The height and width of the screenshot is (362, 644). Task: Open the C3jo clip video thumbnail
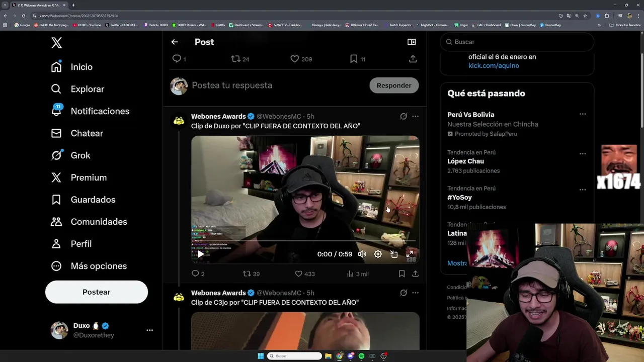pyautogui.click(x=305, y=331)
